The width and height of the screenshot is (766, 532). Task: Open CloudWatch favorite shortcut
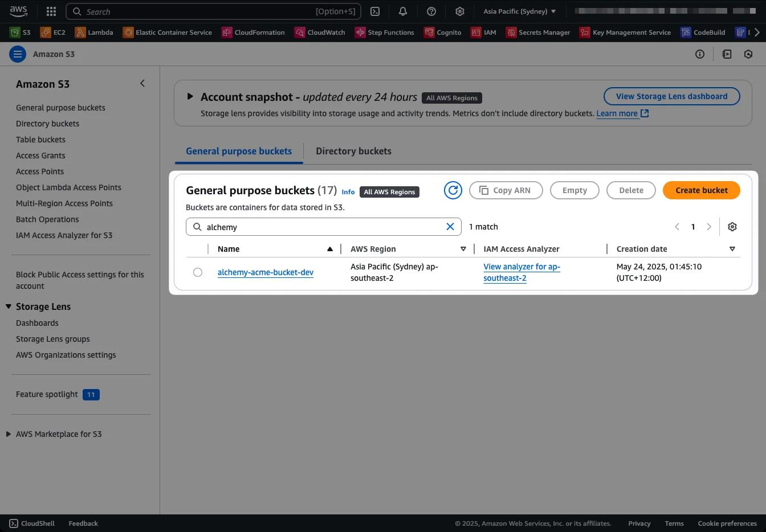click(x=320, y=32)
